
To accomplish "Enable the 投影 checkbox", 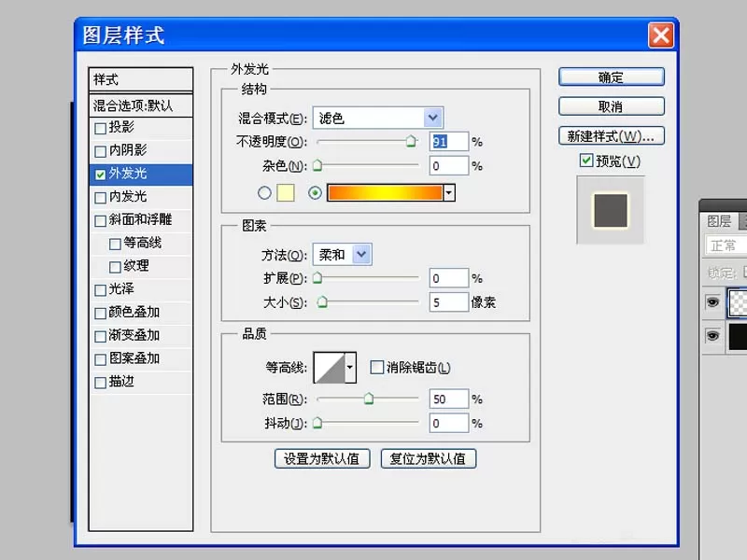I will pyautogui.click(x=101, y=129).
